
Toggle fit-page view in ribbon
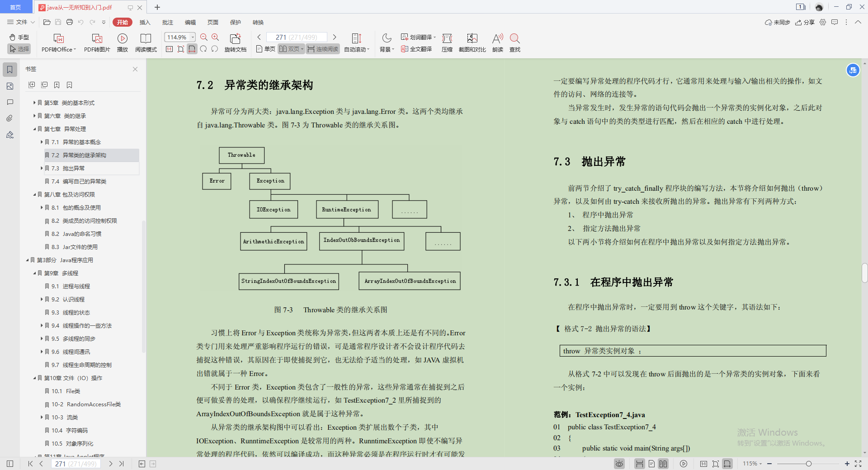(x=181, y=49)
